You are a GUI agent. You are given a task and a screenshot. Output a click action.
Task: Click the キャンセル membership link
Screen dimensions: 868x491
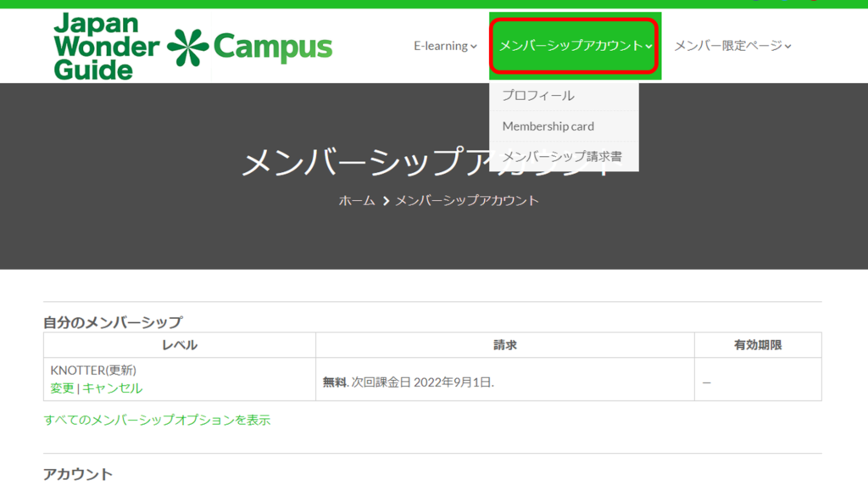point(113,388)
